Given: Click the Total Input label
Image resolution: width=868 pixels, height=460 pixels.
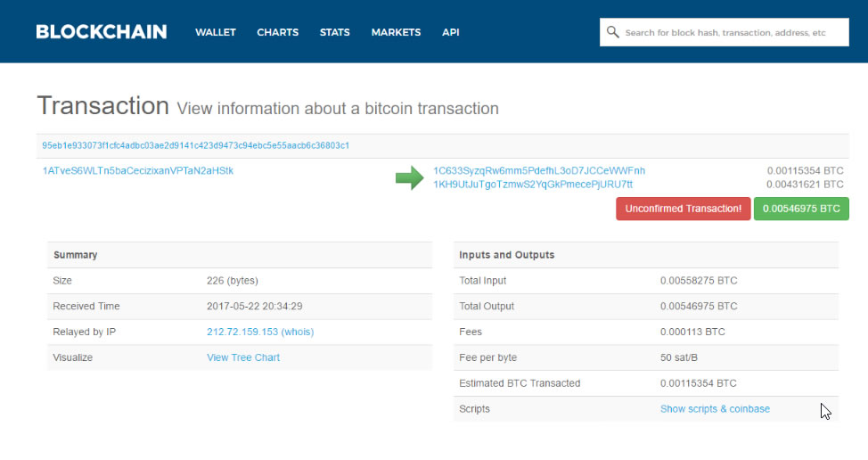Looking at the screenshot, I should pos(483,281).
